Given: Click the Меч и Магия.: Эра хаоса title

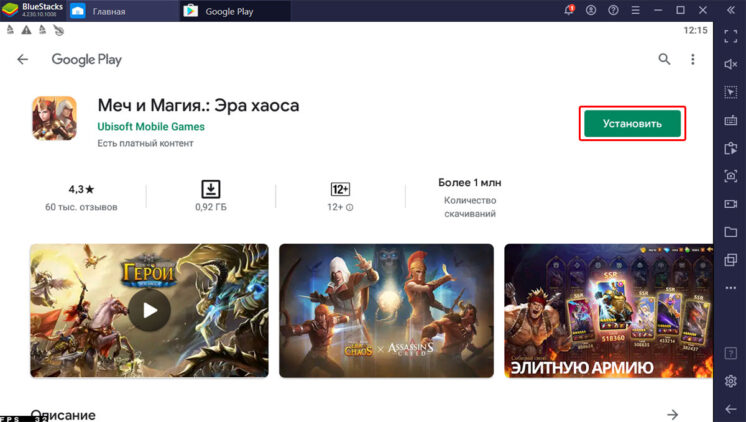Looking at the screenshot, I should (198, 105).
